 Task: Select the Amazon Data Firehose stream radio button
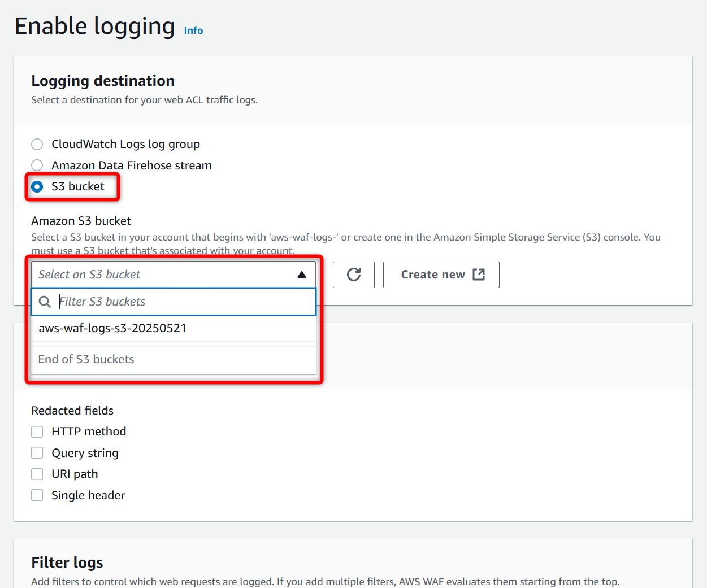pos(37,165)
